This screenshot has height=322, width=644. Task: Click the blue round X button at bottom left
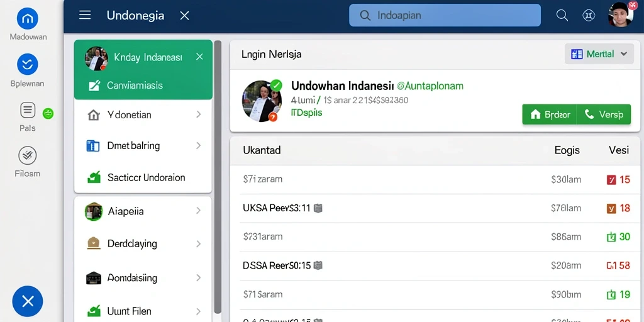click(28, 301)
